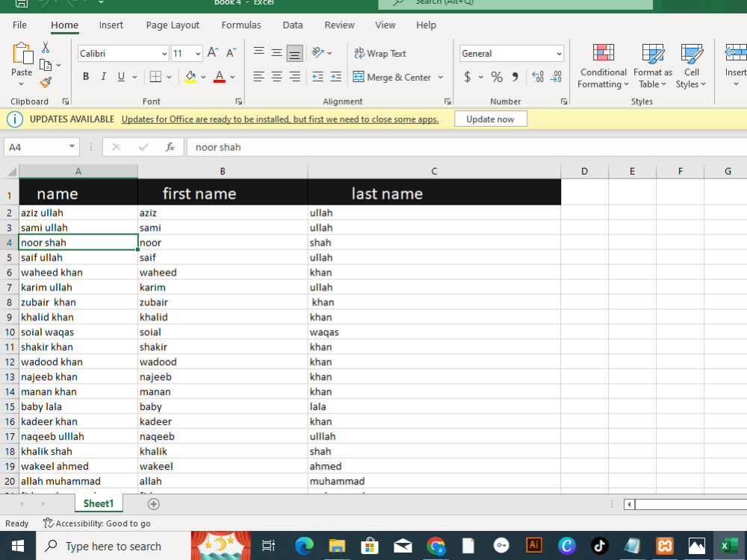Click Windows Start button
Viewport: 747px width, 560px height.
click(x=18, y=546)
